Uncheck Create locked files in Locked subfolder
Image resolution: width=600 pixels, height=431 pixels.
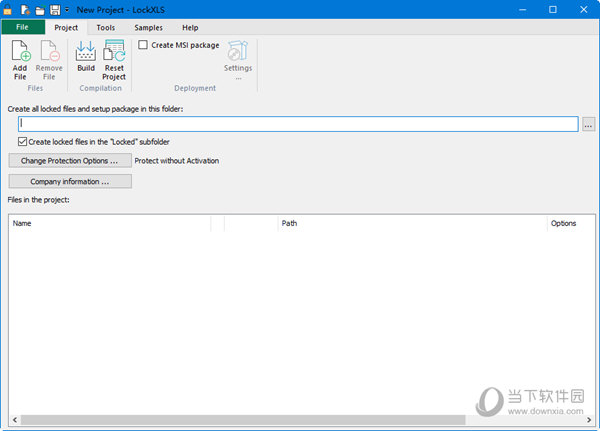point(22,142)
